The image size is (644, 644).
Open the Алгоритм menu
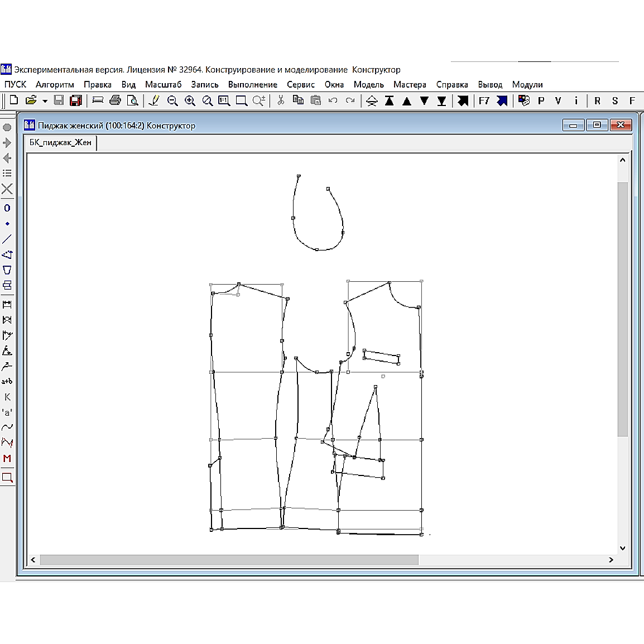pyautogui.click(x=55, y=85)
